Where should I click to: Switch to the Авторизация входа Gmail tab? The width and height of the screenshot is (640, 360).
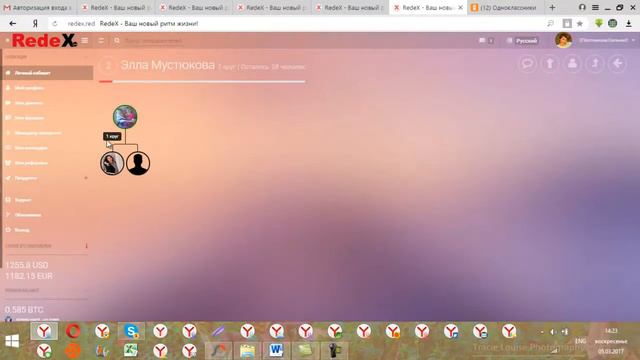click(38, 8)
